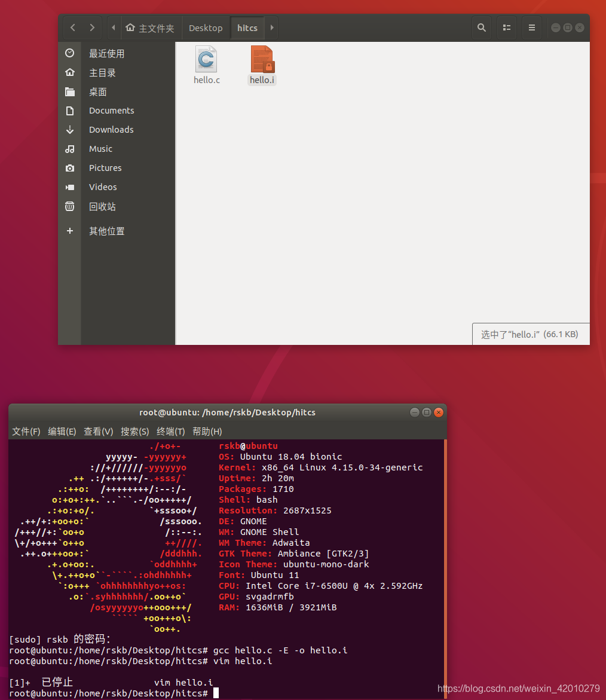The height and width of the screenshot is (700, 606).
Task: Click the 'RAM: 1636MiB / 3921MiB' line
Action: coord(277,607)
